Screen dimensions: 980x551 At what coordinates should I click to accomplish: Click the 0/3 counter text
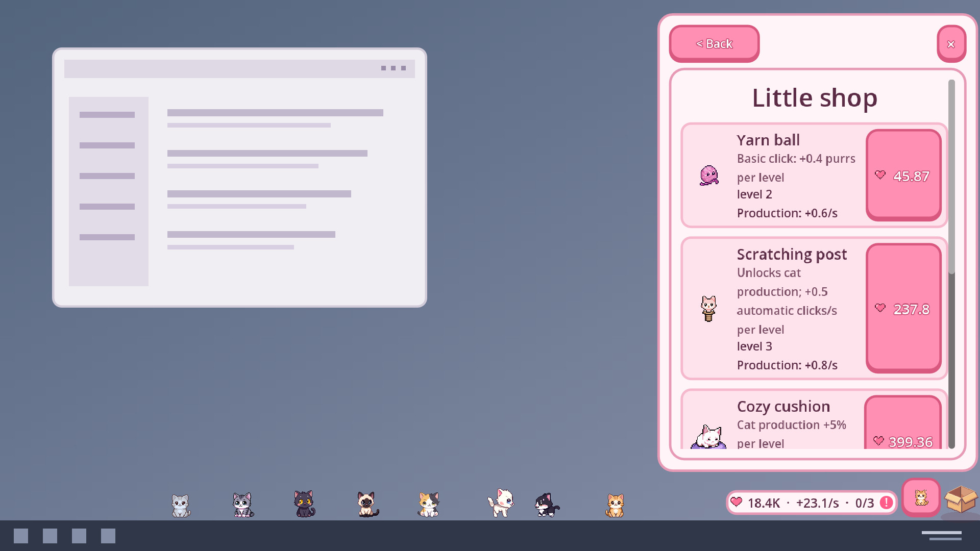(x=865, y=503)
